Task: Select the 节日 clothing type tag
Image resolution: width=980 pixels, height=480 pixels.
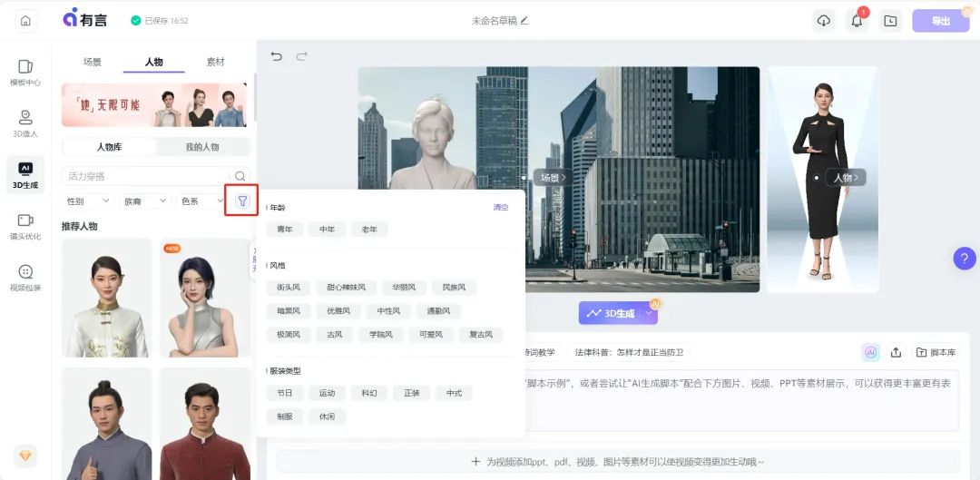Action: coord(284,393)
